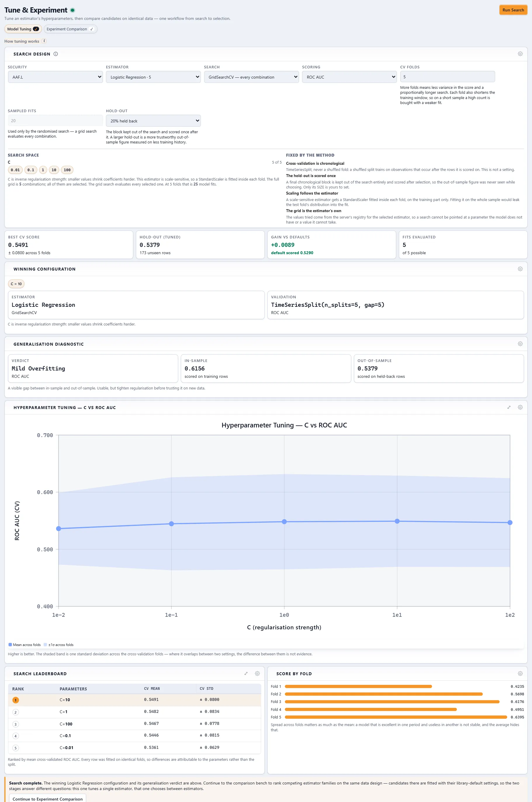Screen dimensions: 532x802
Task: Open Winning Configuration settings gear
Action: click(520, 269)
